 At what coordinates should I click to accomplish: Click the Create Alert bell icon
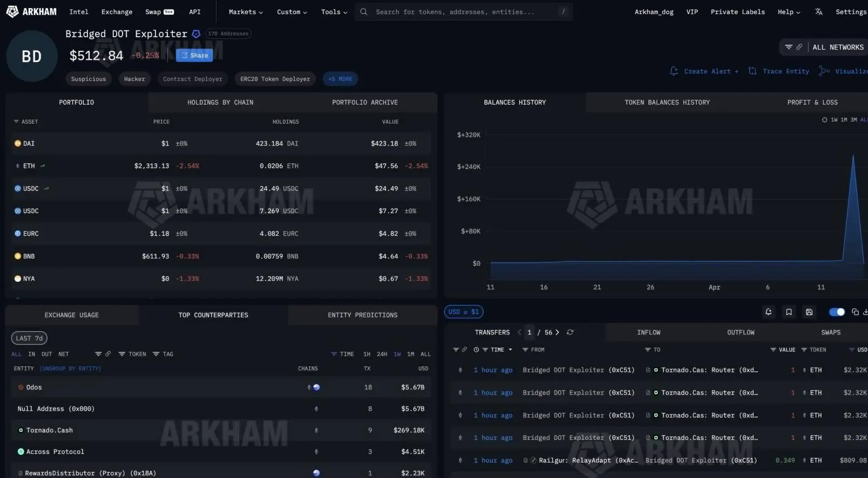[674, 71]
